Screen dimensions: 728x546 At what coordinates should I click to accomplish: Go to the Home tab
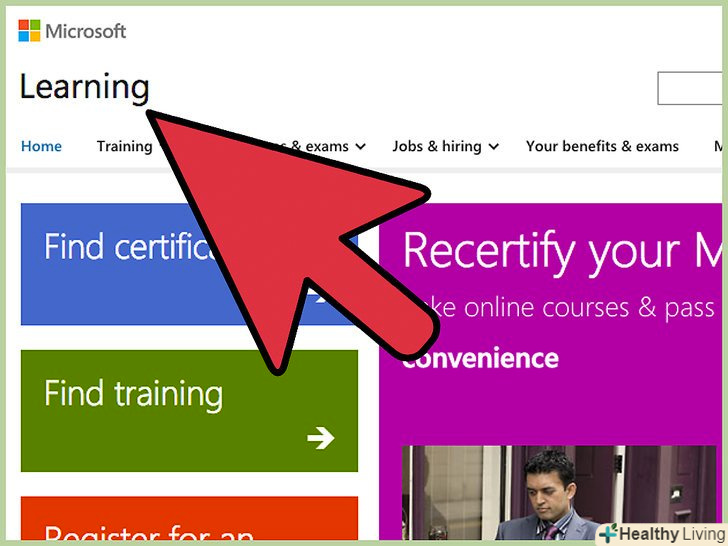[41, 146]
